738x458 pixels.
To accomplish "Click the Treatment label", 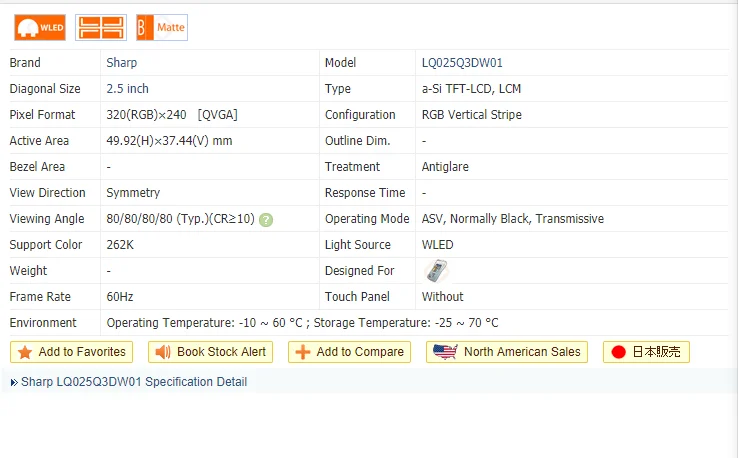I will click(352, 167).
